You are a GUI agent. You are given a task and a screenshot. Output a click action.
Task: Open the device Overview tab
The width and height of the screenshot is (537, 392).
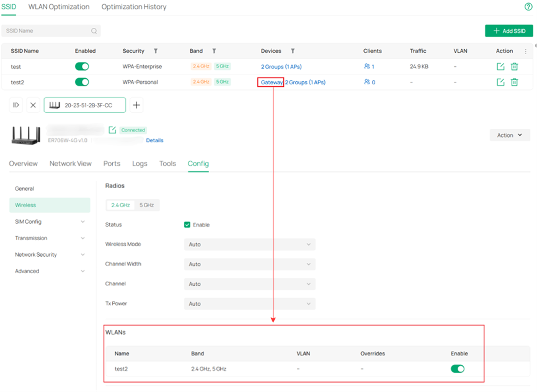23,163
